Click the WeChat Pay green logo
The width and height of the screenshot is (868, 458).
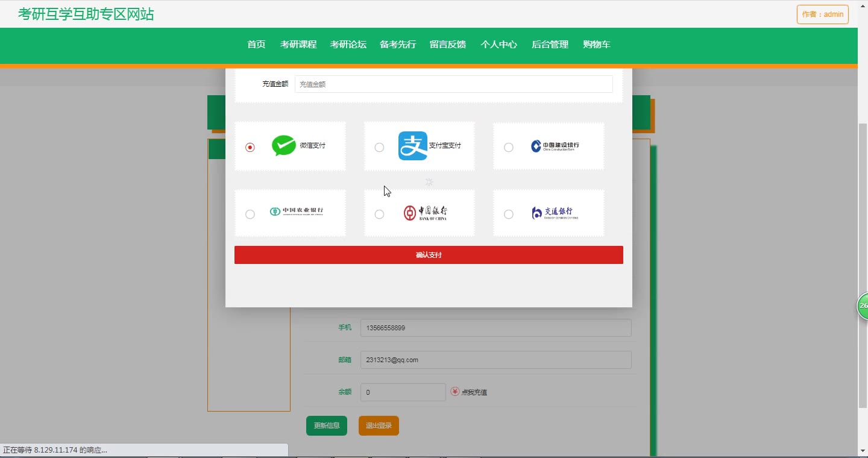[284, 146]
